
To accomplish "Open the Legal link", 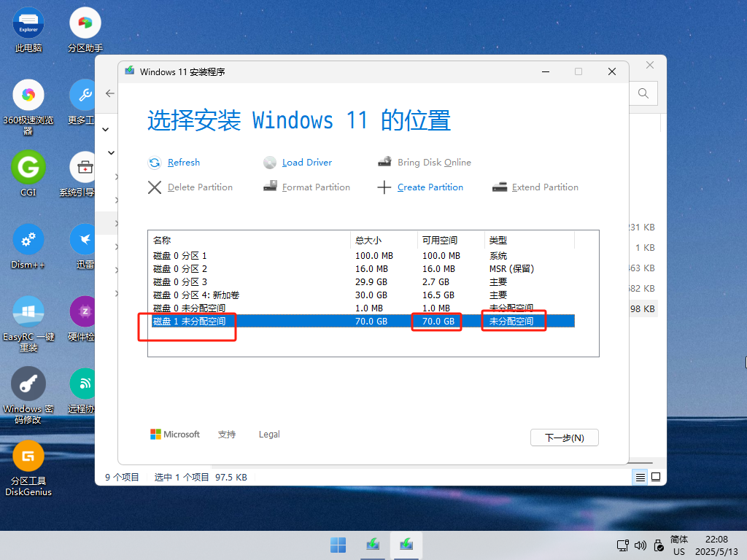I will pos(269,435).
